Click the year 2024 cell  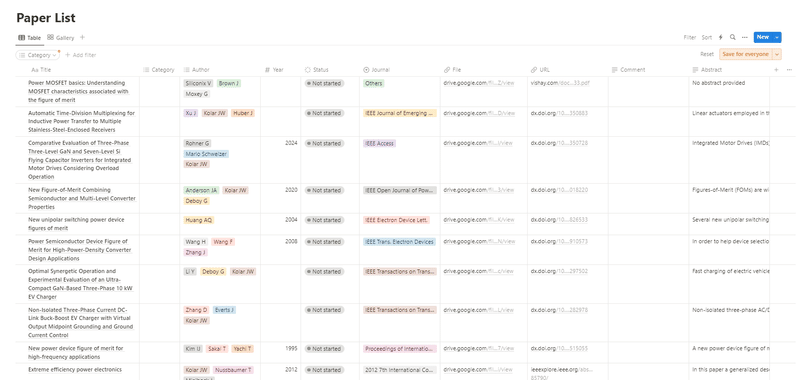(291, 143)
